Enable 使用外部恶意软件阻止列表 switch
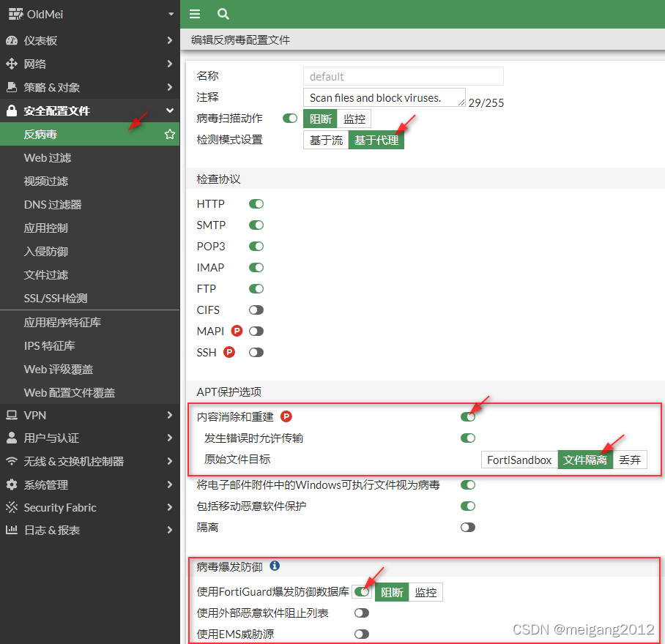665x644 pixels. (362, 613)
